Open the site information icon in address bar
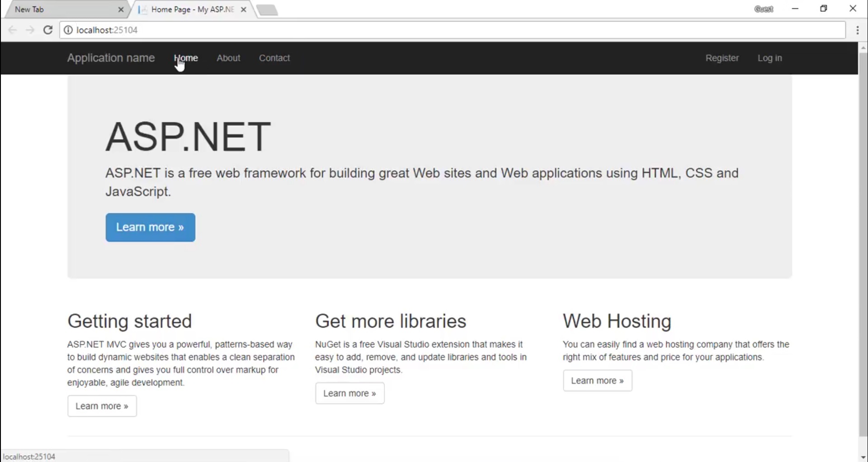Screen dimensions: 868x462 click(x=68, y=30)
